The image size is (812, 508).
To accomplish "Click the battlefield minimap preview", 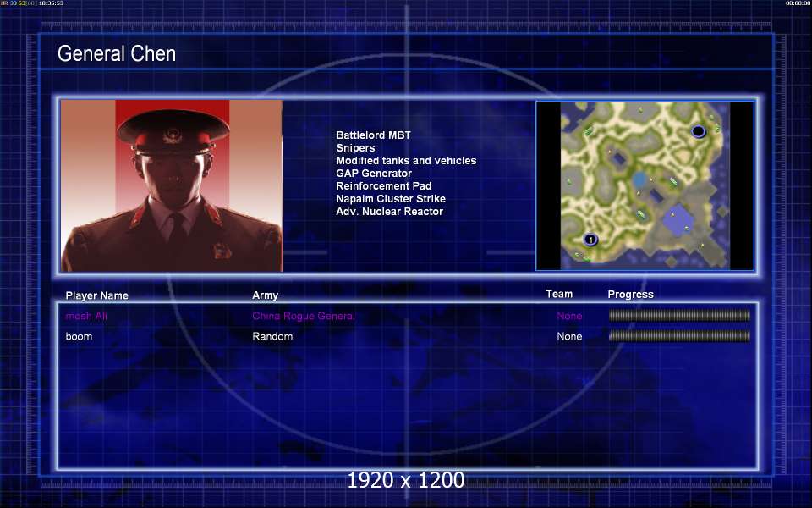I will coord(645,185).
